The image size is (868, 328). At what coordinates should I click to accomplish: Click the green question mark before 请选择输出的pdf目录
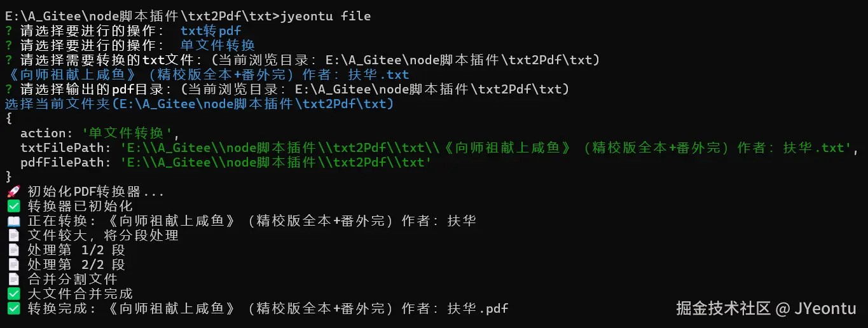[8, 89]
